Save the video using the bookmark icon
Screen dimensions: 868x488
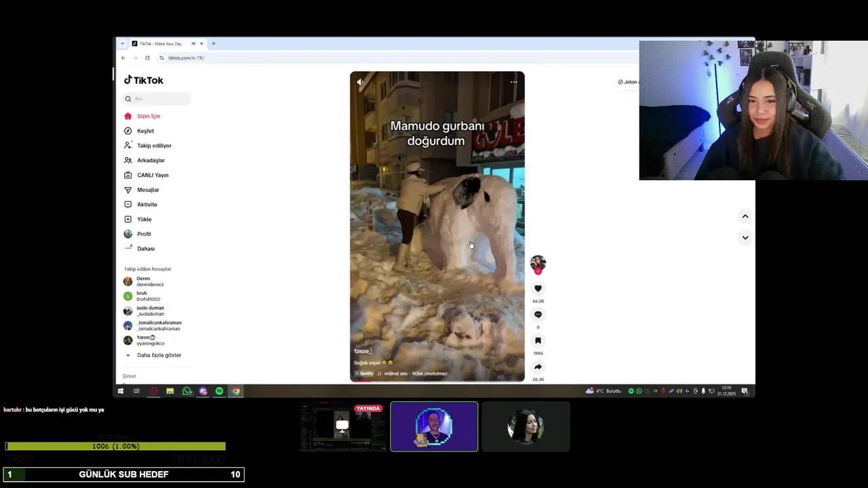538,340
